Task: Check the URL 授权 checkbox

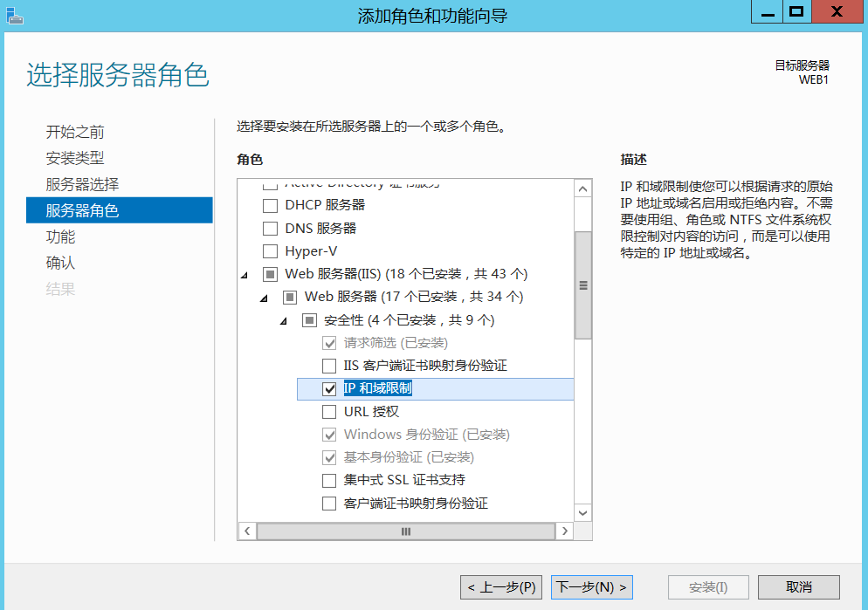Action: click(329, 412)
